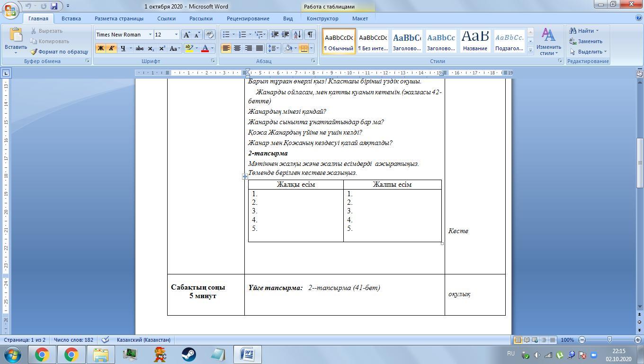Open the Times New Roman font dropdown
This screenshot has width=644, height=364.
click(150, 35)
